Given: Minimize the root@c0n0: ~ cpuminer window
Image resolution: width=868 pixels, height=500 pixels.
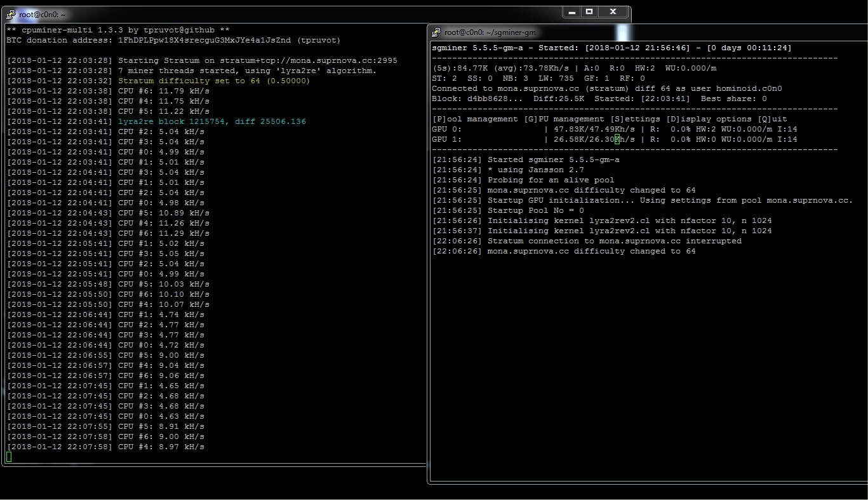Looking at the screenshot, I should pos(571,11).
